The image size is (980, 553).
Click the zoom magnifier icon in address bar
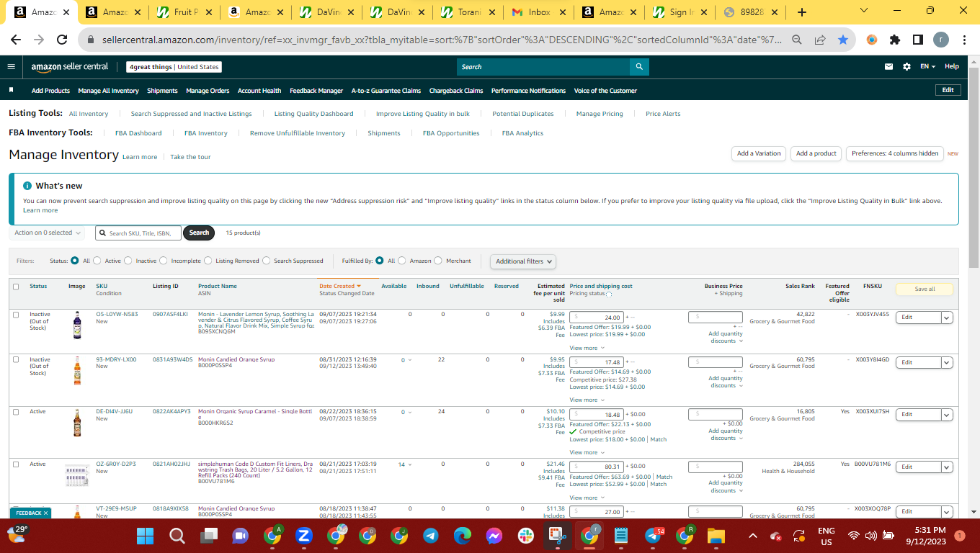click(x=797, y=40)
